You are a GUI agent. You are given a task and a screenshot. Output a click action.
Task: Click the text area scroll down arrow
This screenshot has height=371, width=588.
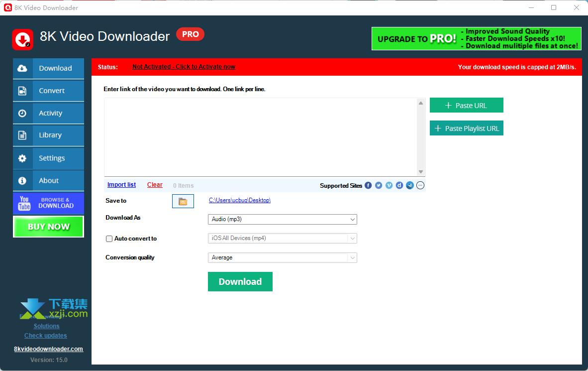click(x=421, y=172)
